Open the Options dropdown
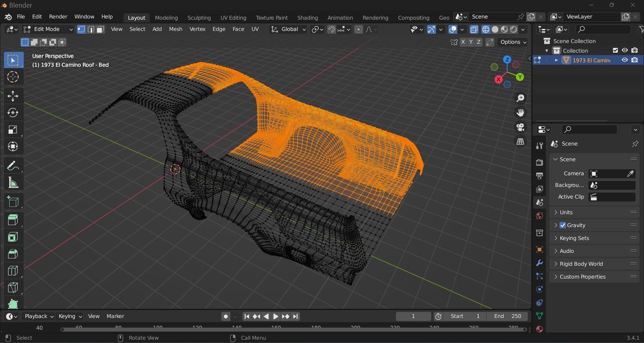This screenshot has width=644, height=343. point(513,42)
